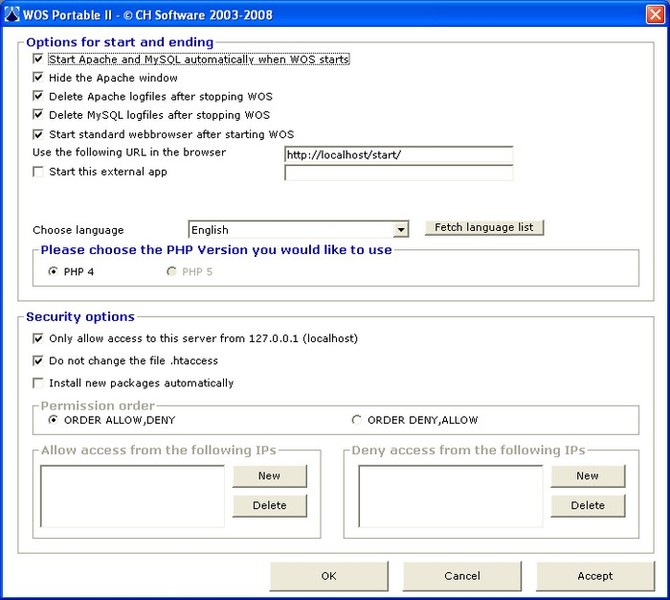This screenshot has width=670, height=600.
Task: Click the WOS Portable title bar icon
Action: point(12,15)
